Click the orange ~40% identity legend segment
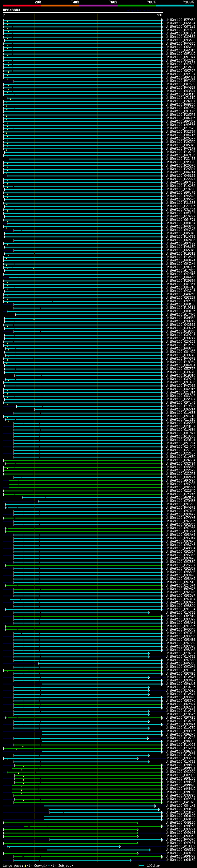The image size is (197, 868). 60,6
